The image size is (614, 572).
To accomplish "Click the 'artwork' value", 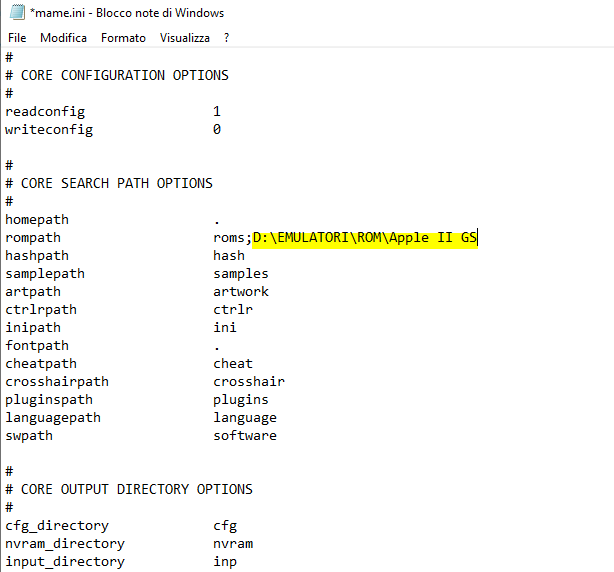I will 241,292.
